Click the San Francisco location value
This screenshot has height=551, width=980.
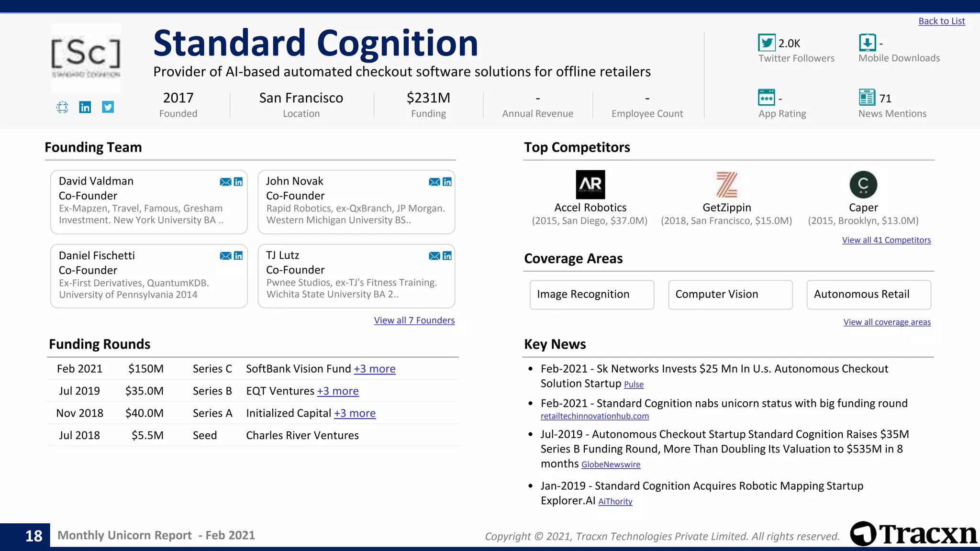pyautogui.click(x=301, y=98)
